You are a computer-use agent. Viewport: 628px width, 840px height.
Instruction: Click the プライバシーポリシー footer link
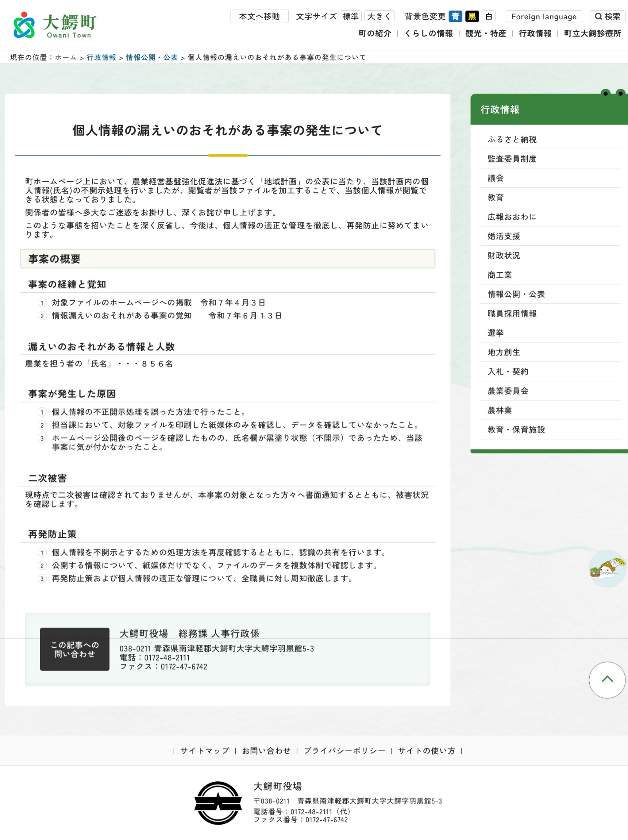(344, 751)
